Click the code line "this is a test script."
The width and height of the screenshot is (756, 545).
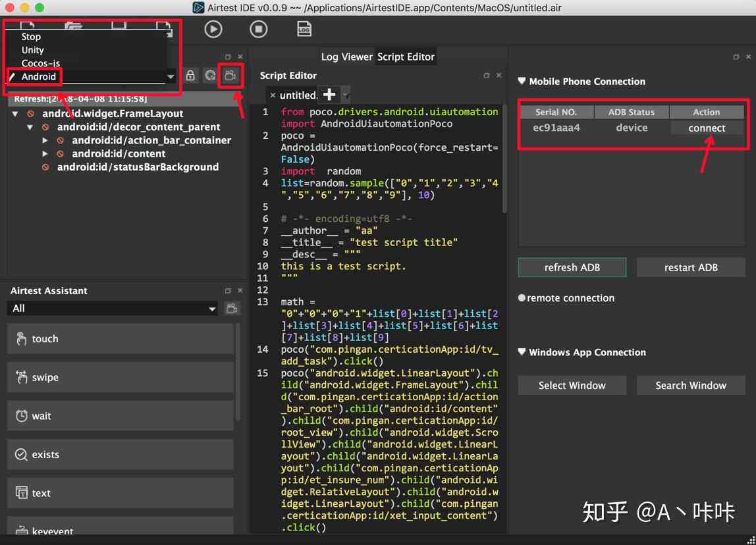point(343,267)
